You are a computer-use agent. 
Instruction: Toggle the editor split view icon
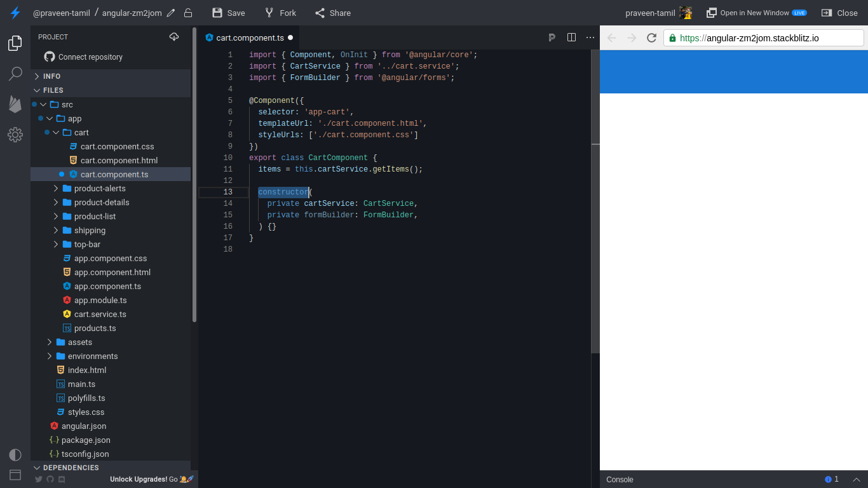click(x=571, y=37)
